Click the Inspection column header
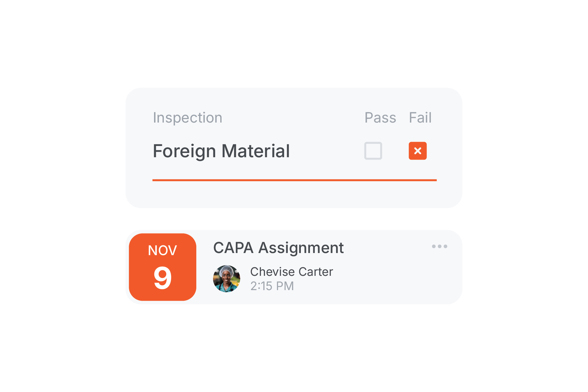 coord(187,118)
